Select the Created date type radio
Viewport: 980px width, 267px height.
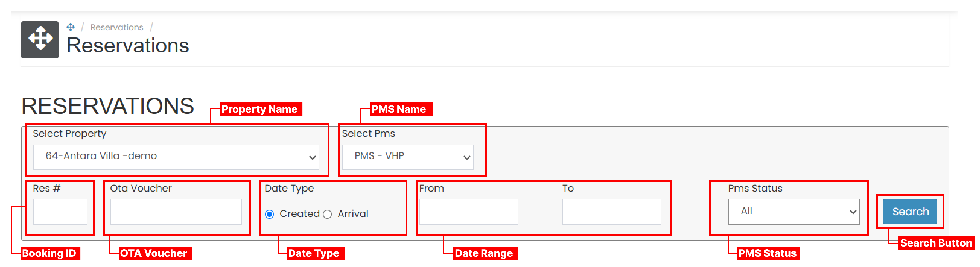coord(269,214)
